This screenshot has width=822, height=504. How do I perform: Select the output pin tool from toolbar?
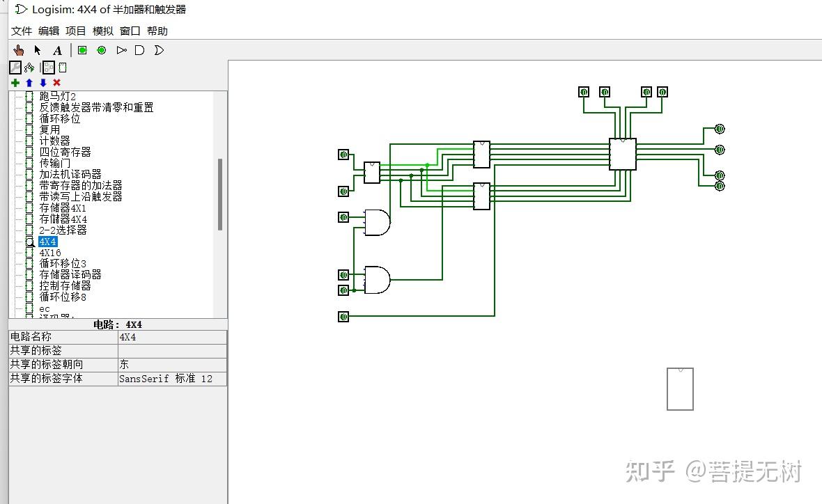tap(101, 49)
